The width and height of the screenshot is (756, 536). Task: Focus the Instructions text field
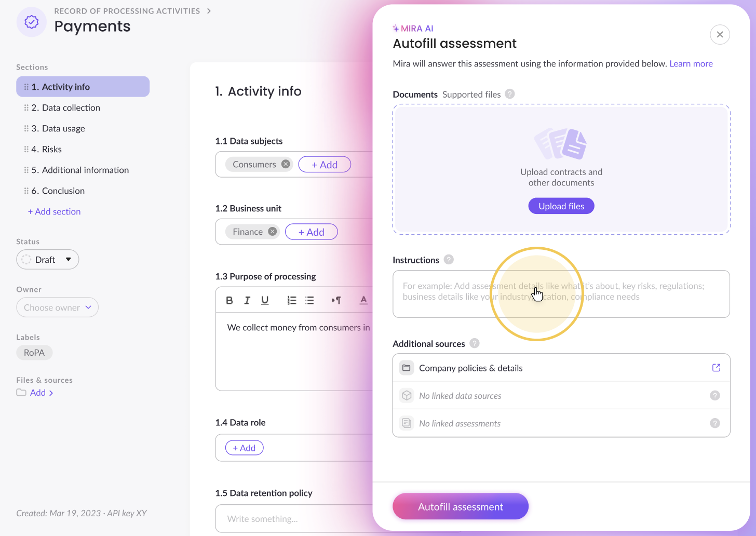point(561,294)
